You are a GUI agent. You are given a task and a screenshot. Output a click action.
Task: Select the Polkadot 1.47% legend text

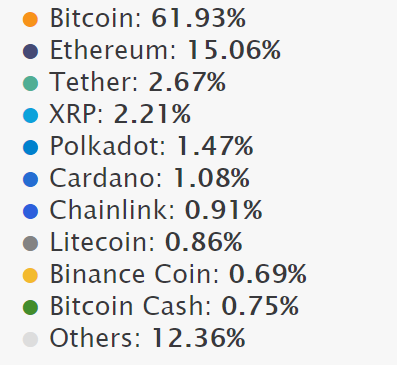point(152,146)
